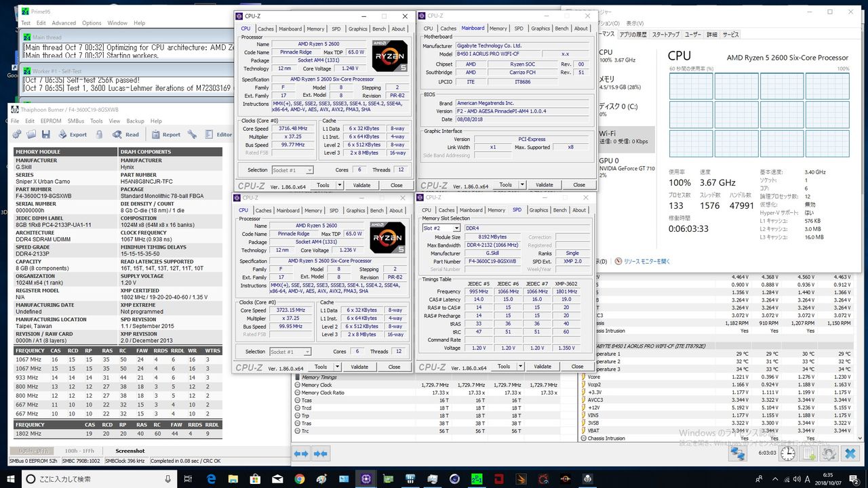Collapse the Memory Timings group in HWiNFO
The image size is (868, 488).
coord(296,378)
